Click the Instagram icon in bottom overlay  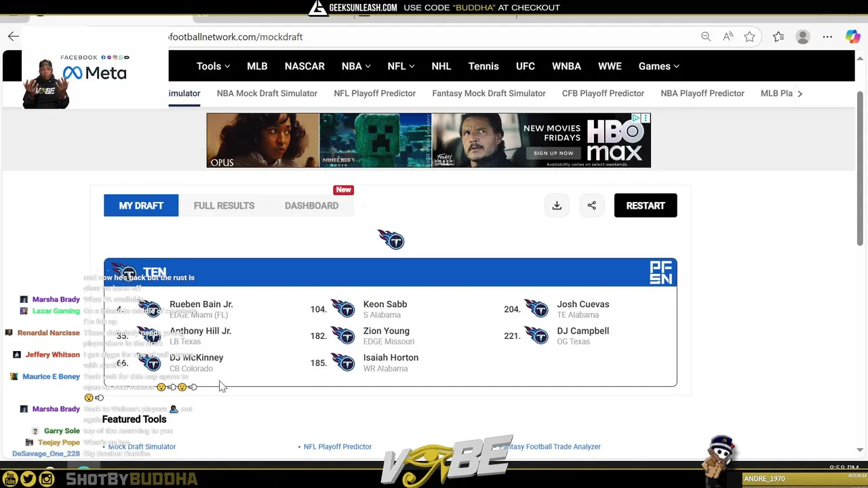47,479
